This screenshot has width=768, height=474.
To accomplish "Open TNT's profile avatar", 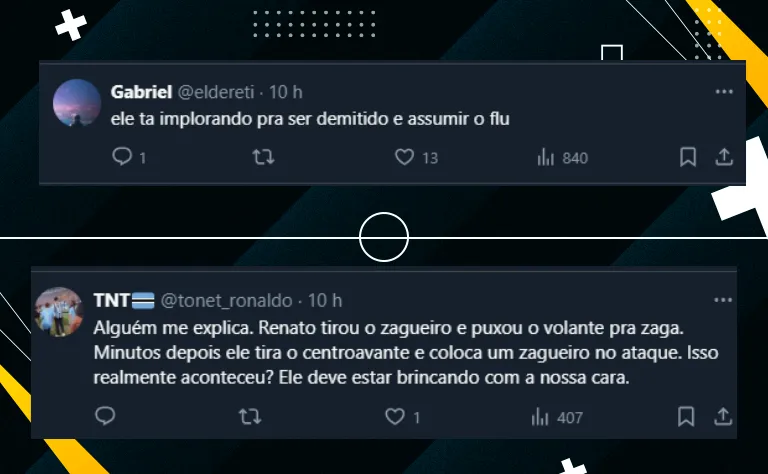I will pos(58,312).
